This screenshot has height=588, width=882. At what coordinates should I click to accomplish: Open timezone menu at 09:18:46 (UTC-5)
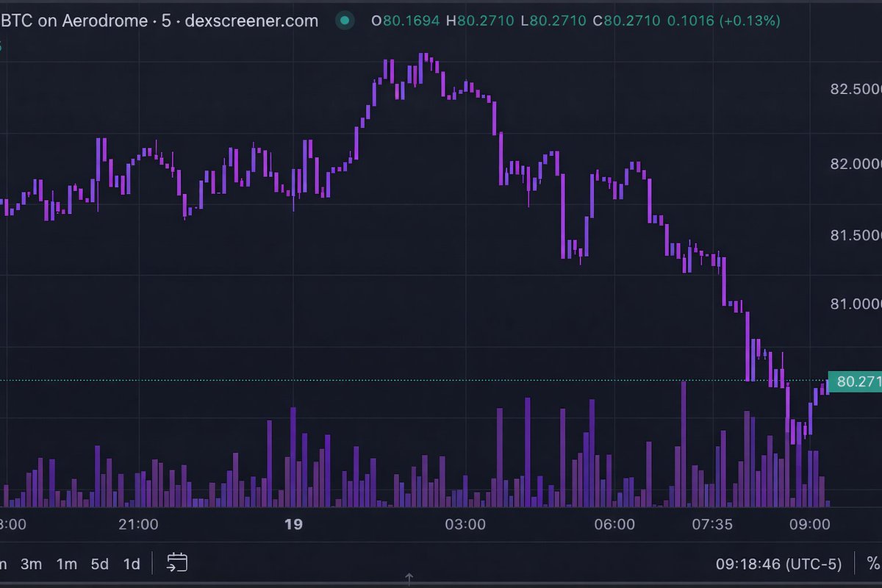778,564
